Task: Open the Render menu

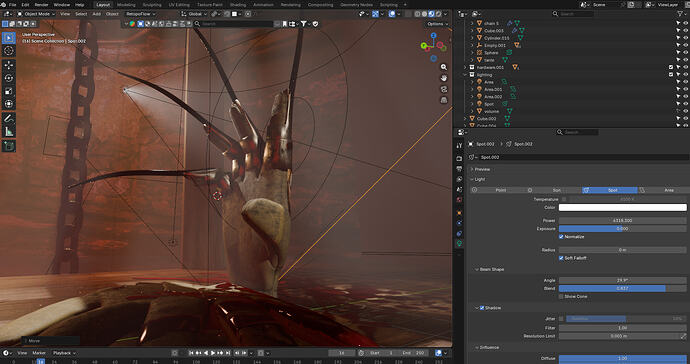Action: [41, 5]
